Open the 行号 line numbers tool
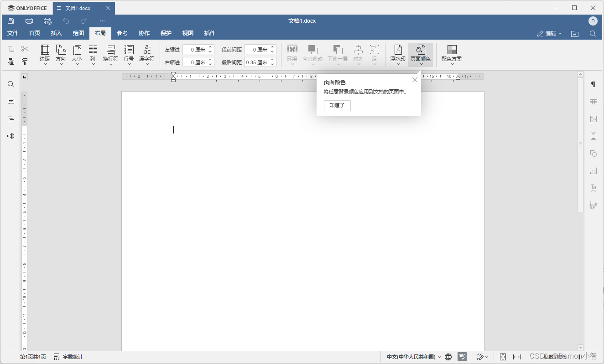This screenshot has height=364, width=604. (x=129, y=55)
